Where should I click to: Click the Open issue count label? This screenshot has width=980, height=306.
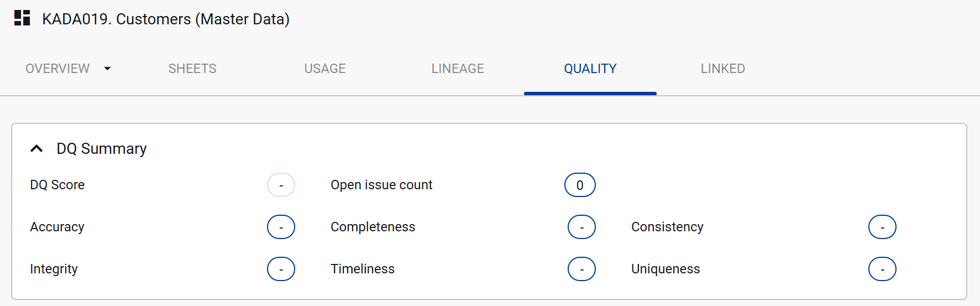[x=381, y=185]
